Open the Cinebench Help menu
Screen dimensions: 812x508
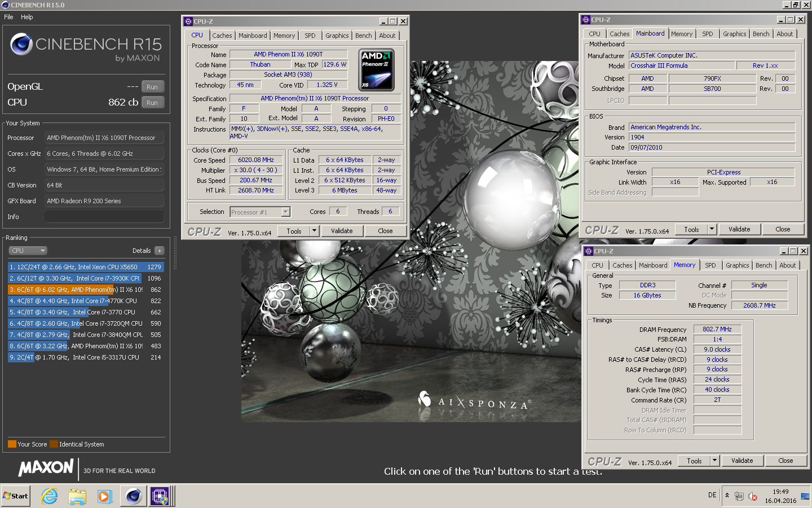pyautogui.click(x=27, y=17)
